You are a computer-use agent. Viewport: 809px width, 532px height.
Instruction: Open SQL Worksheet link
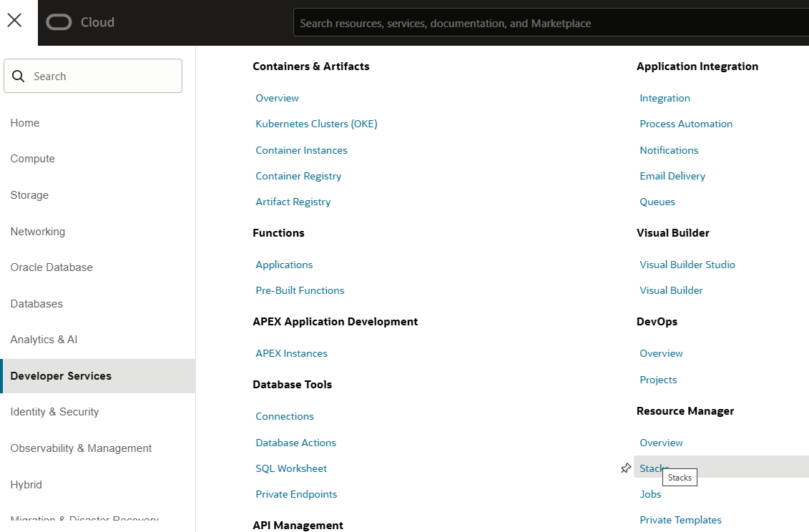[x=291, y=468]
